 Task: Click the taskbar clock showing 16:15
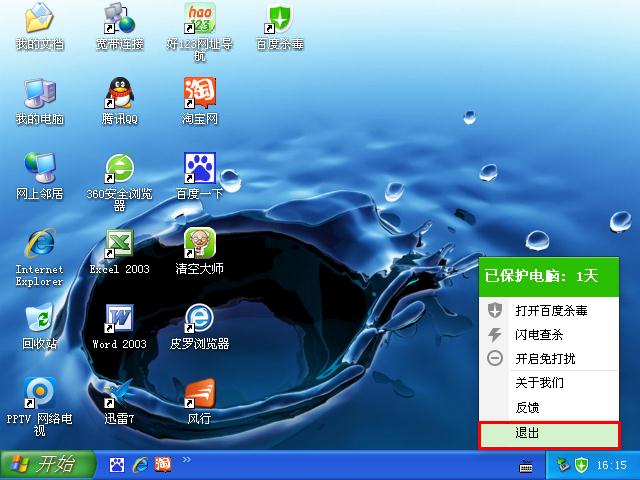611,465
